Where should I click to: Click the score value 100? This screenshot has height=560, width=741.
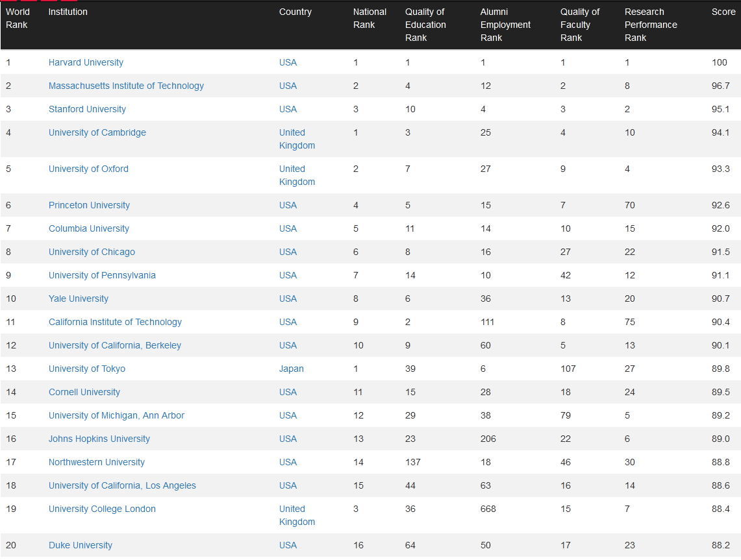pos(720,62)
